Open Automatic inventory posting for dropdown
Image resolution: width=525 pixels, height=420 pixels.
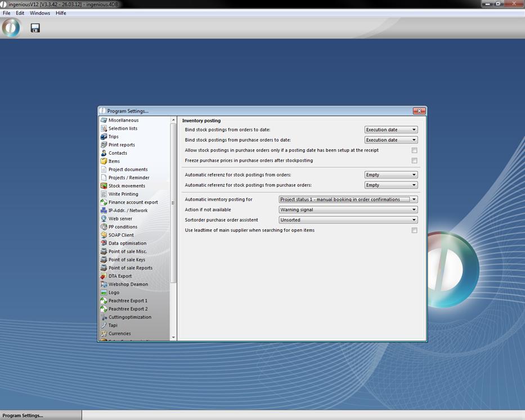tap(414, 199)
